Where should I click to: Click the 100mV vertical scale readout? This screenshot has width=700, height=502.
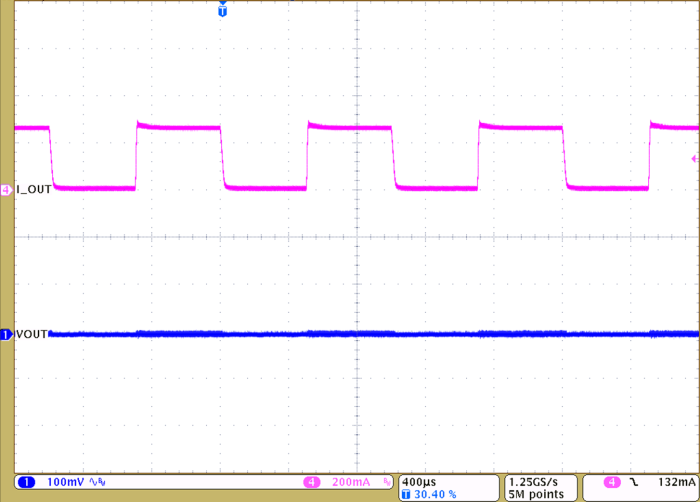[x=68, y=482]
